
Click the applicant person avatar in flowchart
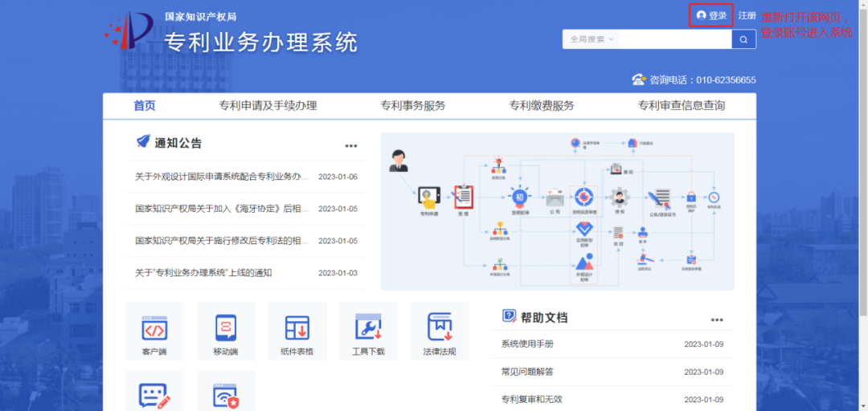pos(398,161)
